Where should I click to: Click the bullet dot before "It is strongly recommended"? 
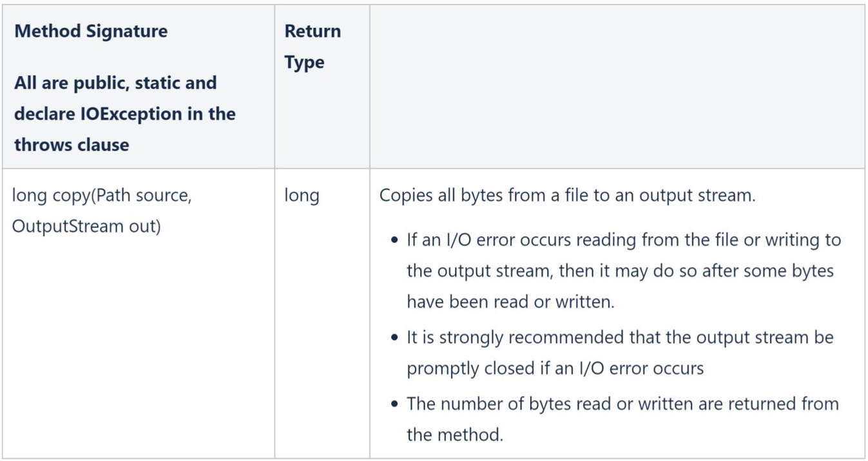click(395, 338)
